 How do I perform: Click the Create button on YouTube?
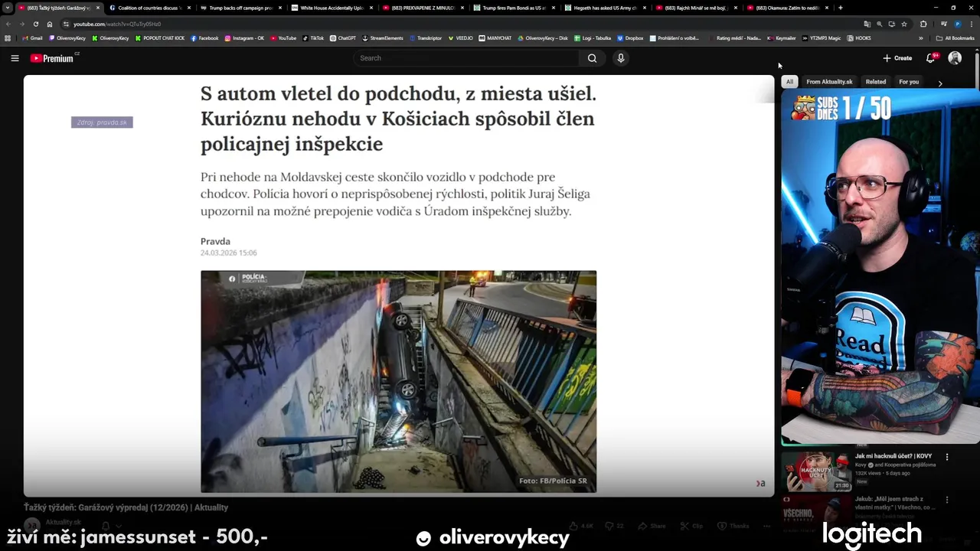pyautogui.click(x=897, y=58)
